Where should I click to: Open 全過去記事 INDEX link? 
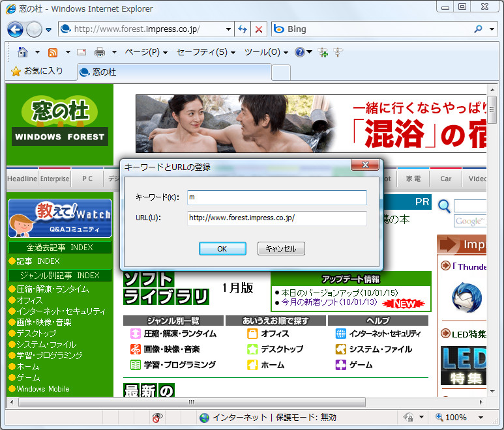pyautogui.click(x=60, y=248)
